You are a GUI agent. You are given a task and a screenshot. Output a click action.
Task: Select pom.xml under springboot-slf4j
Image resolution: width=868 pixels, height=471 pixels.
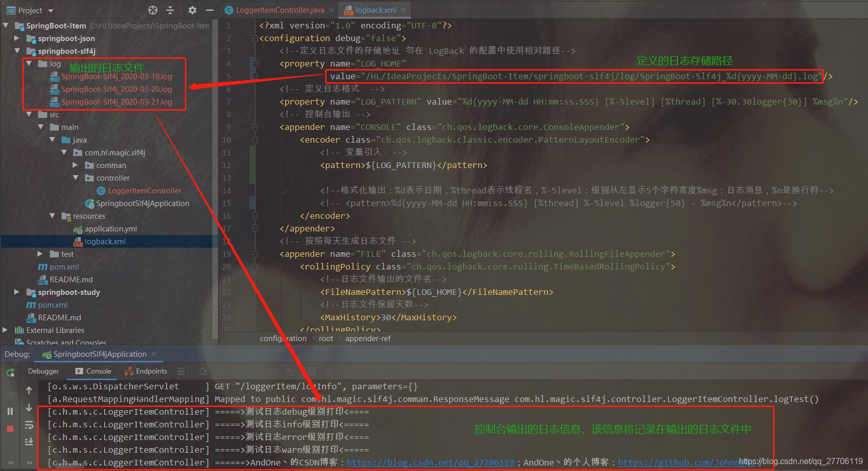pyautogui.click(x=59, y=266)
